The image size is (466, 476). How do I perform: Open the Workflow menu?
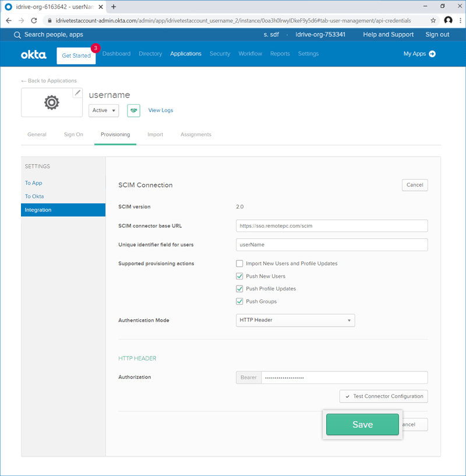pos(250,54)
